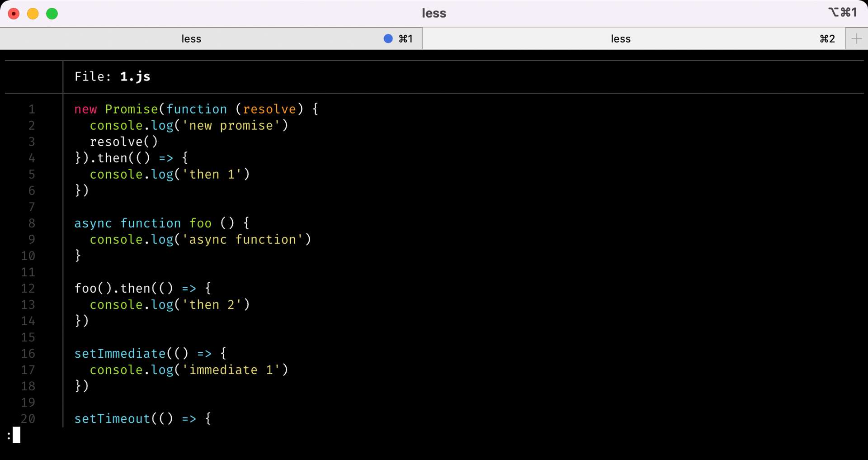Click the ⌥⌘1 window shortcut indicator
Viewport: 868px width, 460px height.
point(842,13)
